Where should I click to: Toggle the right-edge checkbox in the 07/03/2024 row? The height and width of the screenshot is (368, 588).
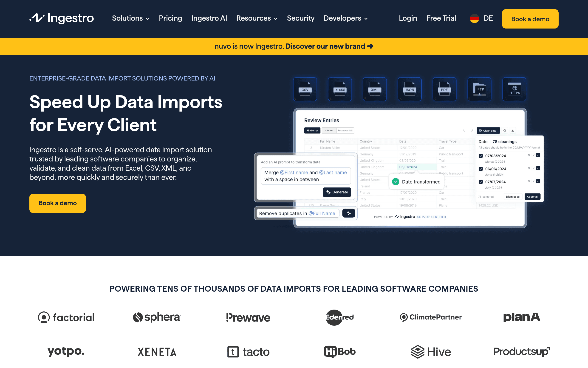coord(538,155)
